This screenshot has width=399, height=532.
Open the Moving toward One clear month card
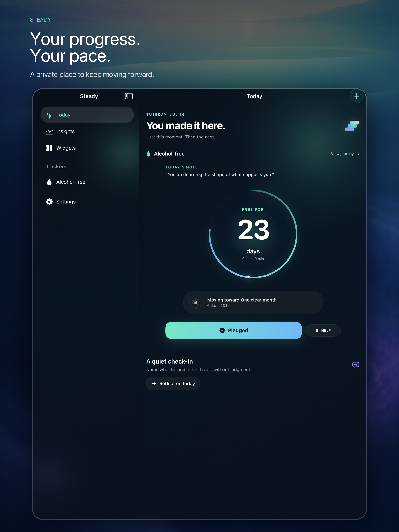(x=253, y=302)
